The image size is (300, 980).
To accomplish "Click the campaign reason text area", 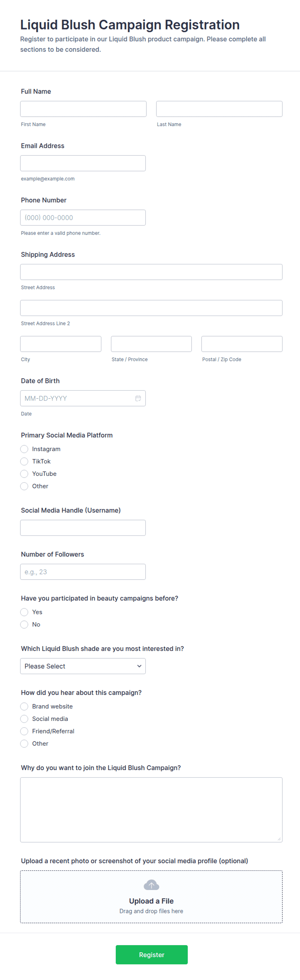I will tap(151, 809).
